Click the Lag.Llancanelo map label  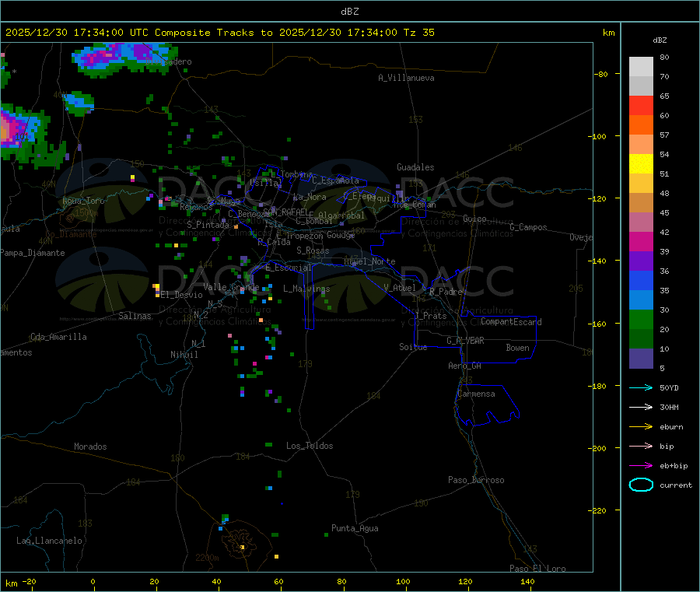click(x=50, y=541)
